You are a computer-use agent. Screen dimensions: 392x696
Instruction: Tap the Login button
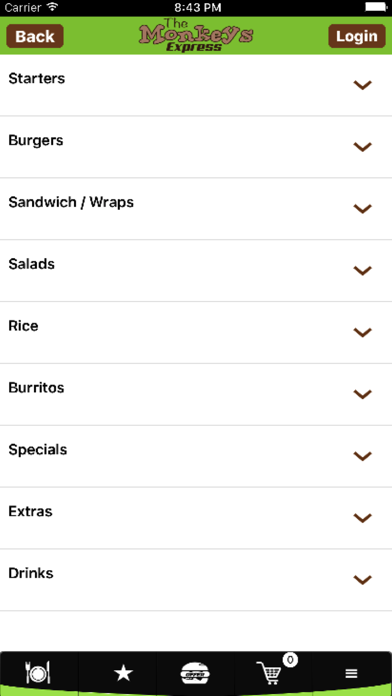[356, 36]
